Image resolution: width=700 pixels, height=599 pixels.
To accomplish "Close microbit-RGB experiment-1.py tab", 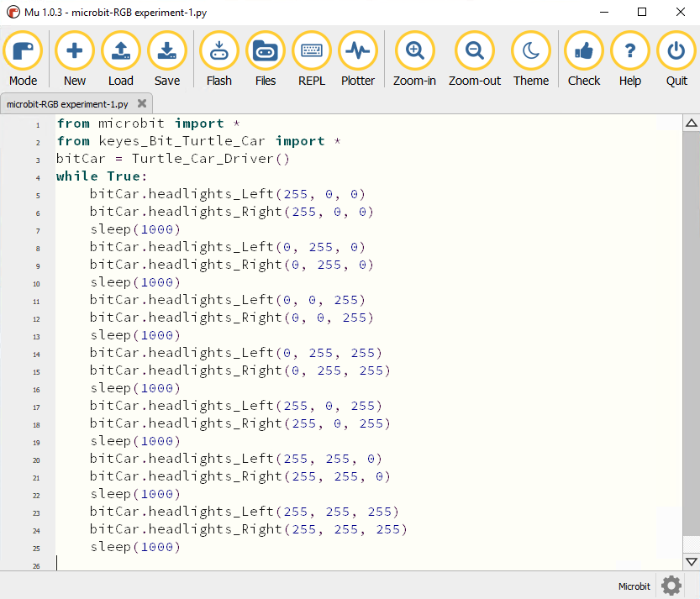I will (x=142, y=103).
